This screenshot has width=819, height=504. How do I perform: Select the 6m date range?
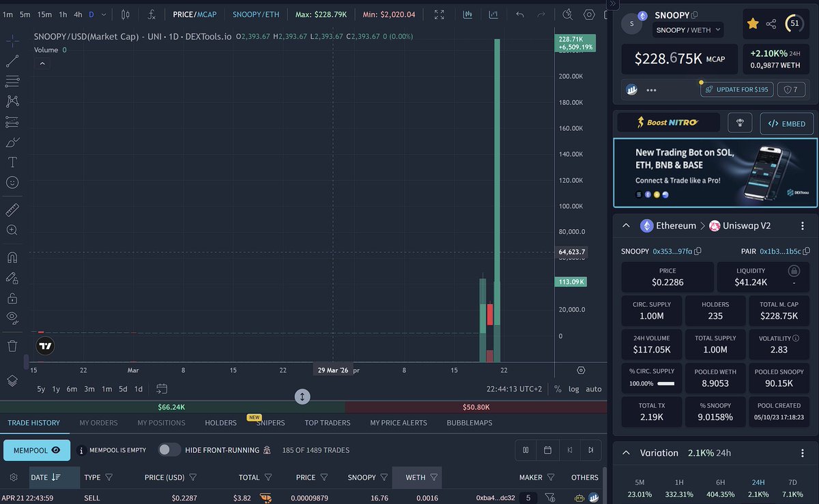click(x=72, y=389)
